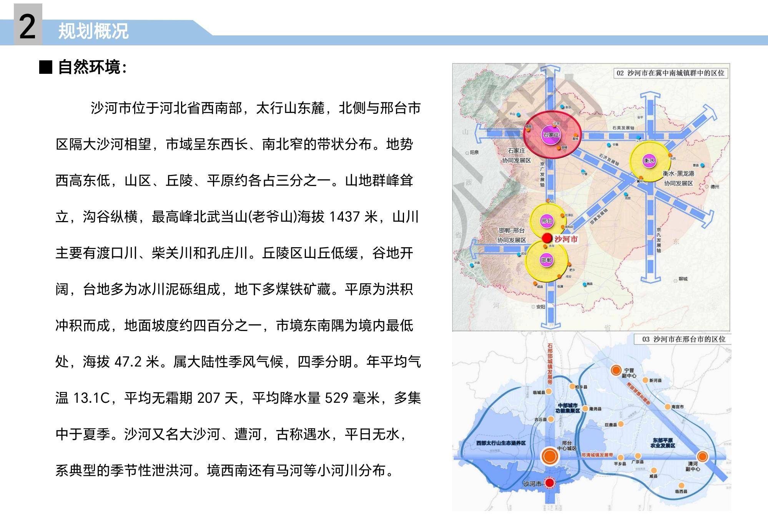768x532 pixels.
Task: Click the 清河副中心 orange marker on lower map
Action: point(703,456)
